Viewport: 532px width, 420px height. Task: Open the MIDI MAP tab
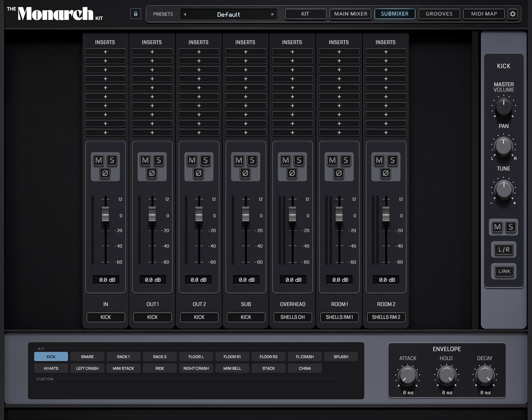(x=484, y=14)
